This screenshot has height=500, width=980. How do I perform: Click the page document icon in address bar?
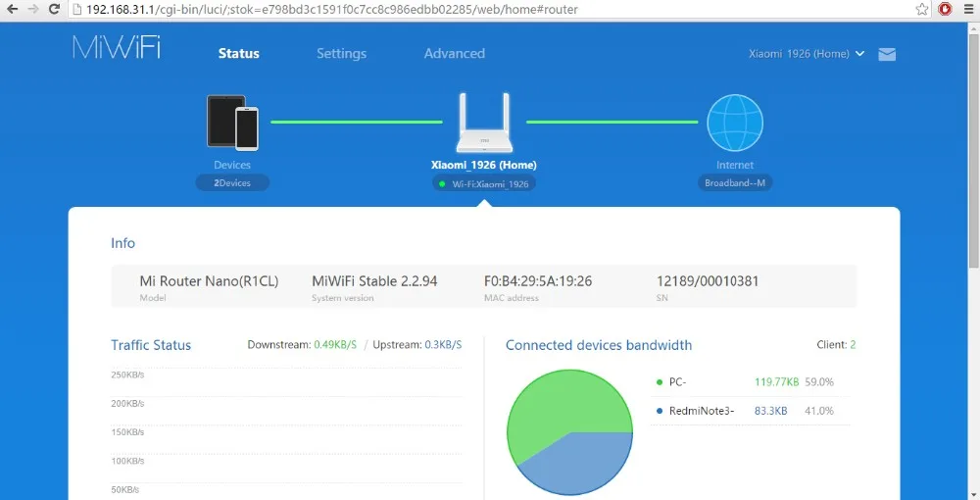click(77, 10)
